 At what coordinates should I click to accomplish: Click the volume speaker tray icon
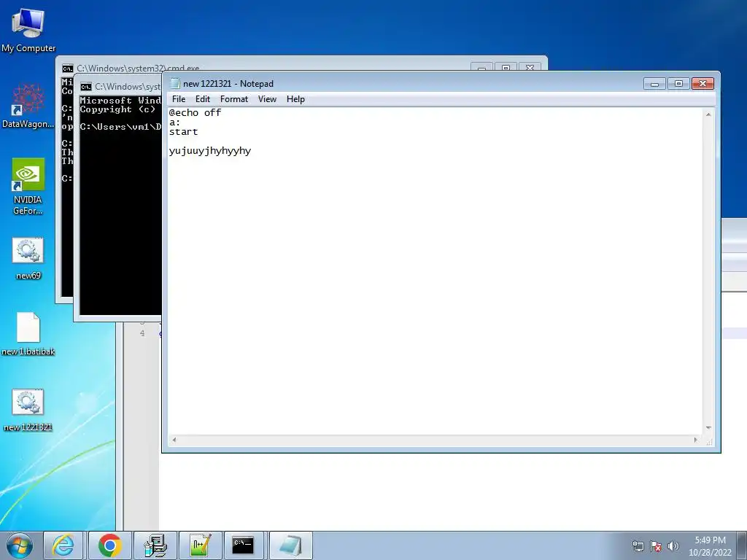coord(673,546)
